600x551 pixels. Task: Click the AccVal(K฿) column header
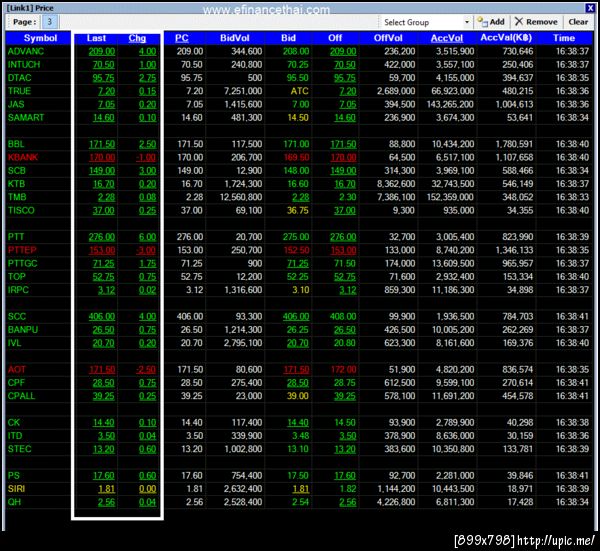click(x=506, y=38)
